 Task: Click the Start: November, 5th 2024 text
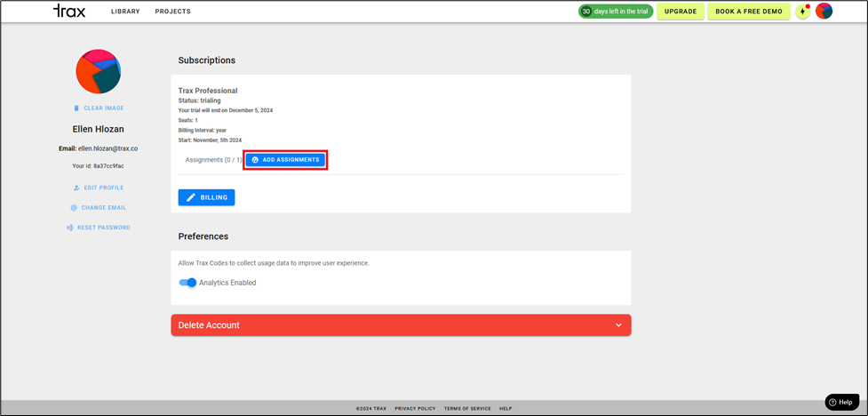(x=210, y=140)
